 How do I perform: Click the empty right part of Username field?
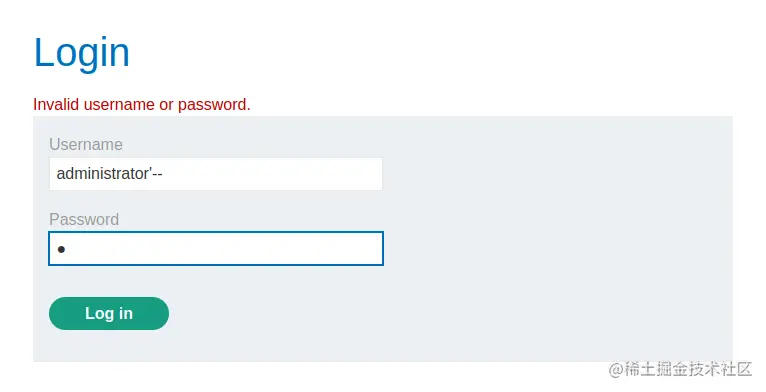coord(274,174)
